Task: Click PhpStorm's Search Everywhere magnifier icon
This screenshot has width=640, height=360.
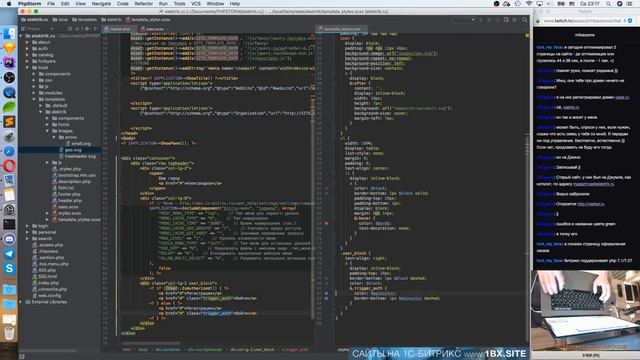Action: (x=524, y=20)
